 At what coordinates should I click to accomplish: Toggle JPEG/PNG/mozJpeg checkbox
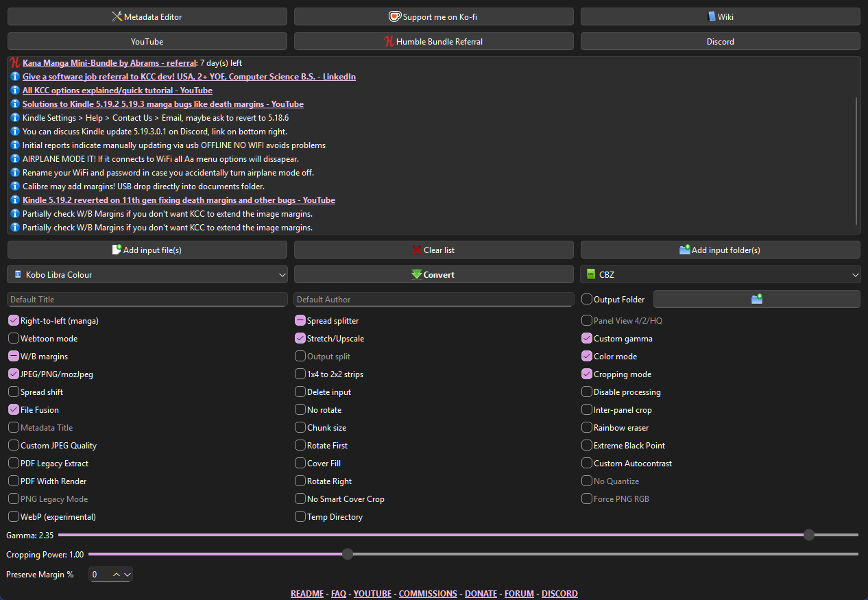click(14, 374)
